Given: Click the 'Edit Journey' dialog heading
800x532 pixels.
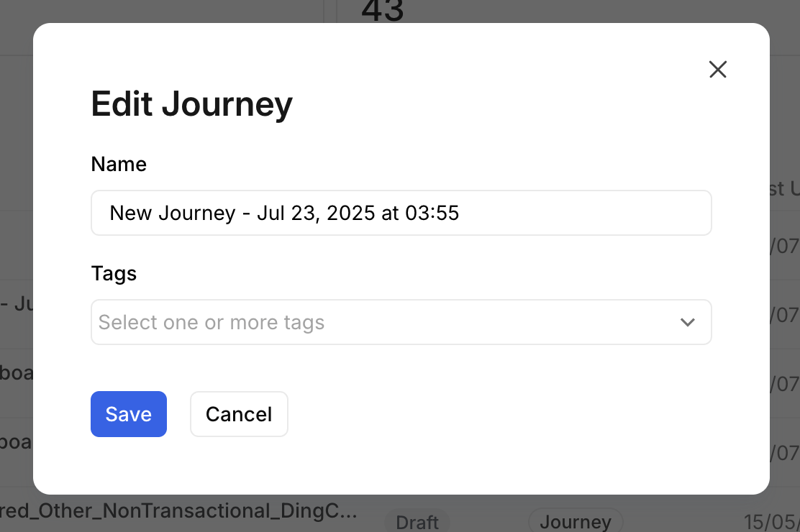Looking at the screenshot, I should click(191, 104).
